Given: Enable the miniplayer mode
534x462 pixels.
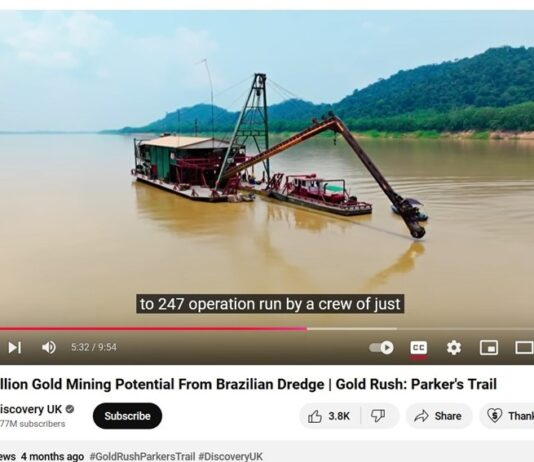Looking at the screenshot, I should click(489, 348).
